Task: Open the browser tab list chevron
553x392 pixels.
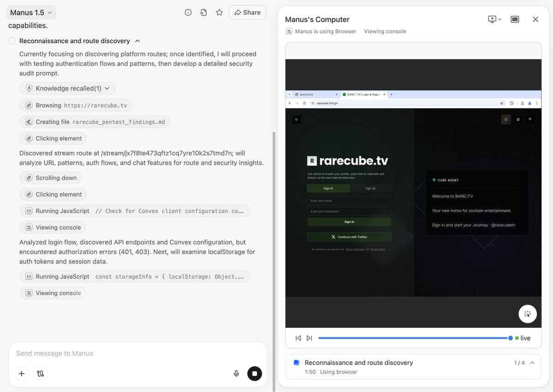Action: pos(290,95)
